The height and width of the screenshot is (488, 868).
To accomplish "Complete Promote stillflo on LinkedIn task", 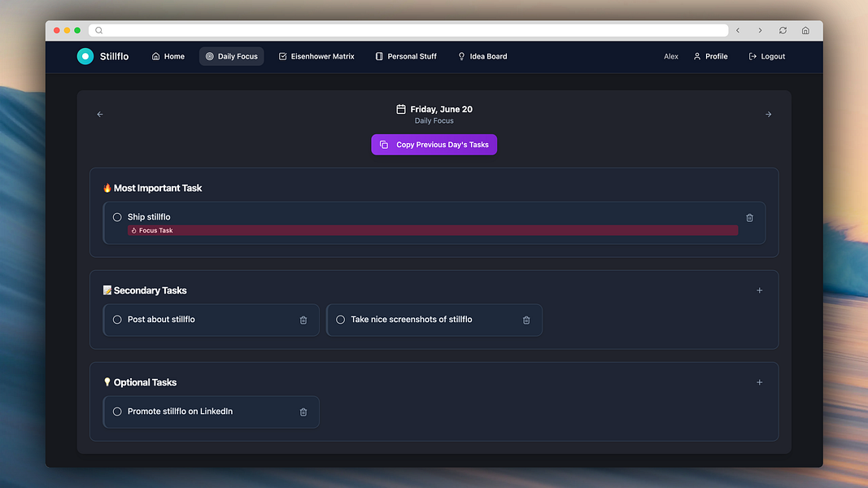I will [117, 412].
